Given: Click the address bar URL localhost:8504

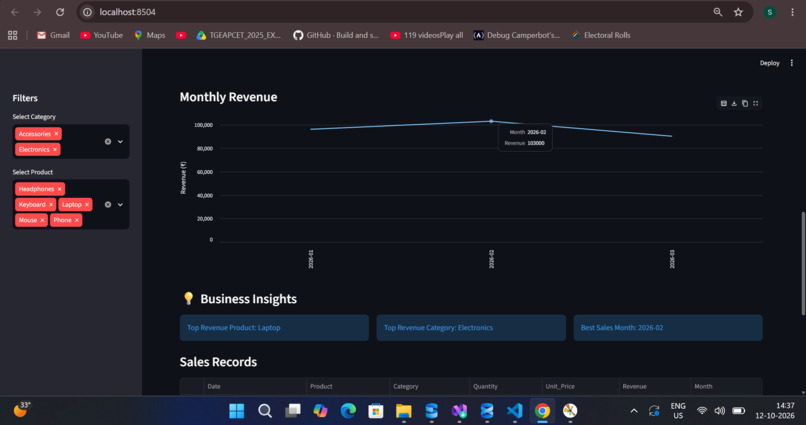Looking at the screenshot, I should pyautogui.click(x=127, y=12).
